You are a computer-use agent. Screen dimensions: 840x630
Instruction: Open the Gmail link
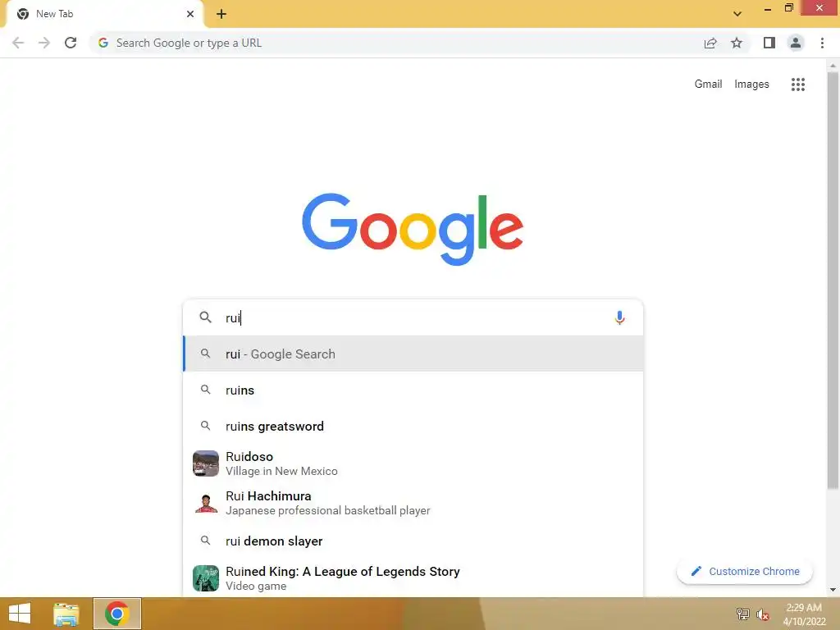[708, 84]
